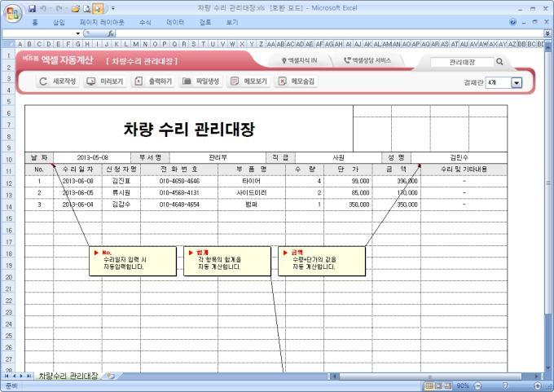Click the zoom out minus button

477,385
